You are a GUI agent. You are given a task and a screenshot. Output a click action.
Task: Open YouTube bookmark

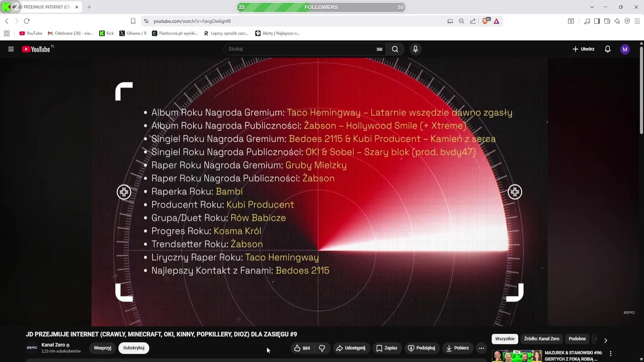(31, 33)
